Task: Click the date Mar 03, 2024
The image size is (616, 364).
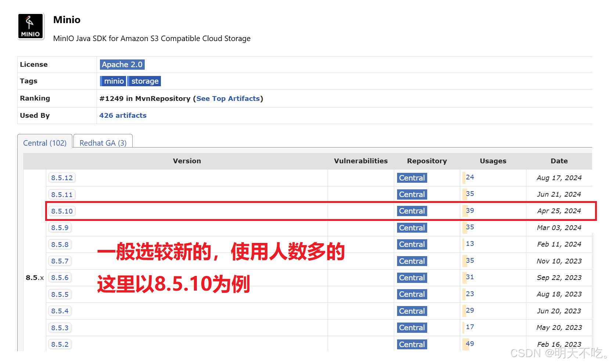Action: (x=559, y=228)
